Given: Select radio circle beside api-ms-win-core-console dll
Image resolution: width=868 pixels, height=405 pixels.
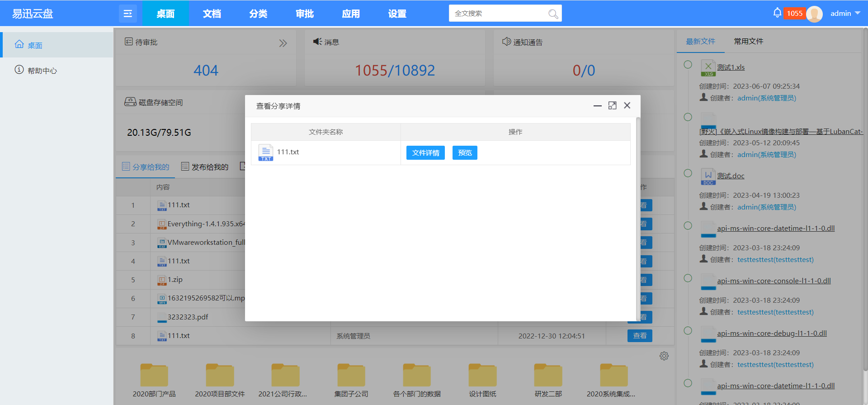Looking at the screenshot, I should click(x=688, y=278).
